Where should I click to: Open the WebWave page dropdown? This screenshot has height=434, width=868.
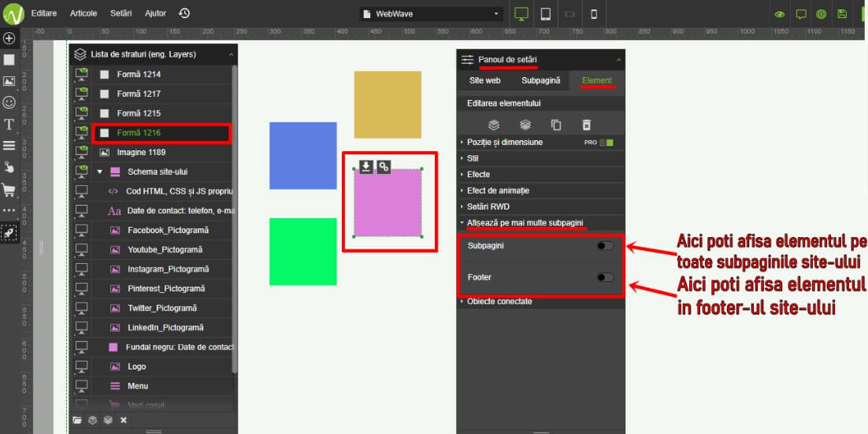point(432,13)
